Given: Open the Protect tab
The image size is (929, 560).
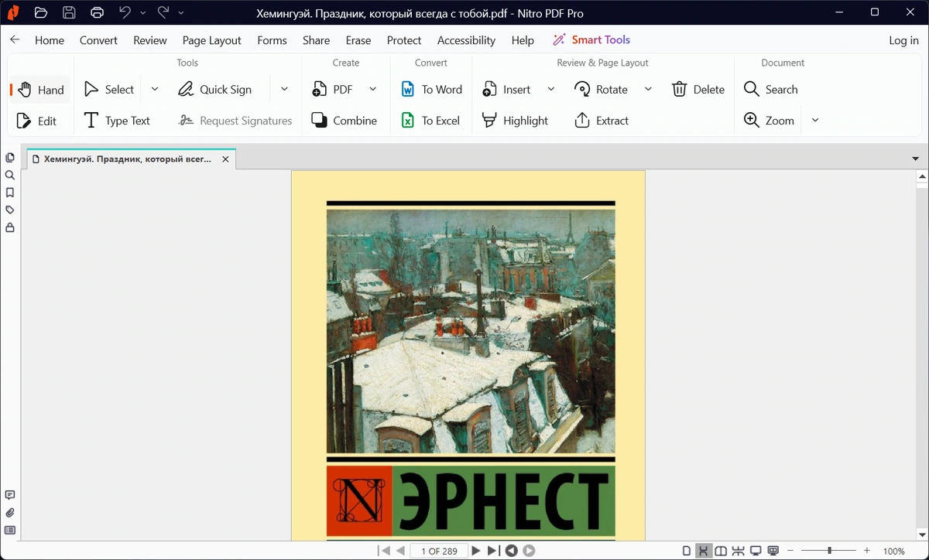Looking at the screenshot, I should 404,40.
